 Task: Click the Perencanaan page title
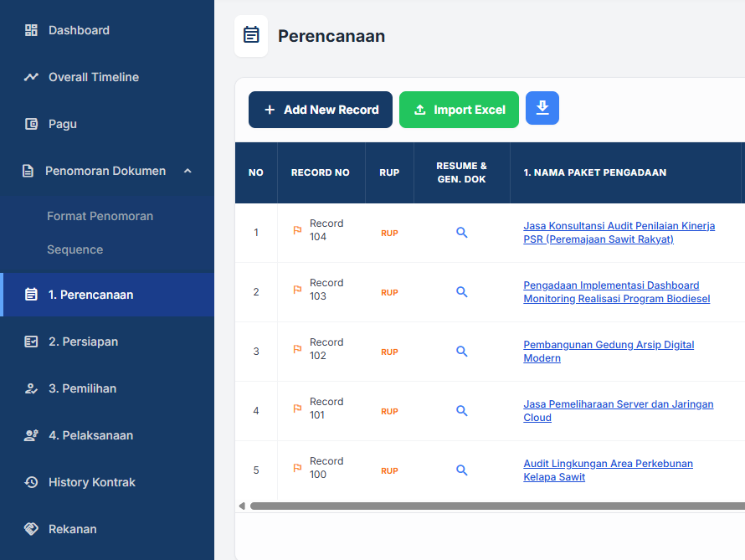pyautogui.click(x=331, y=36)
